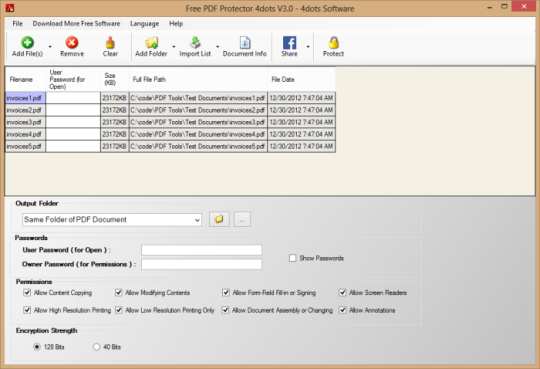Click the Remove red X icon
The image size is (540, 369).
(x=72, y=42)
